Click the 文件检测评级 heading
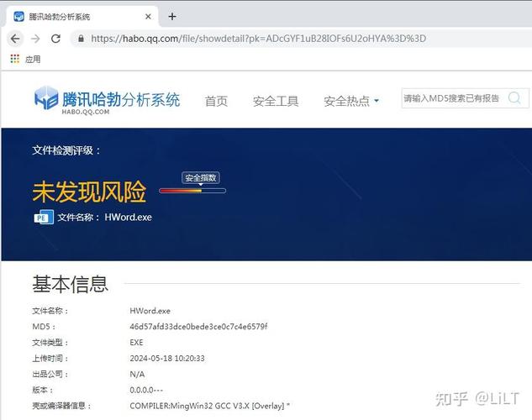Viewport: 532px width, 420px height. (x=66, y=150)
